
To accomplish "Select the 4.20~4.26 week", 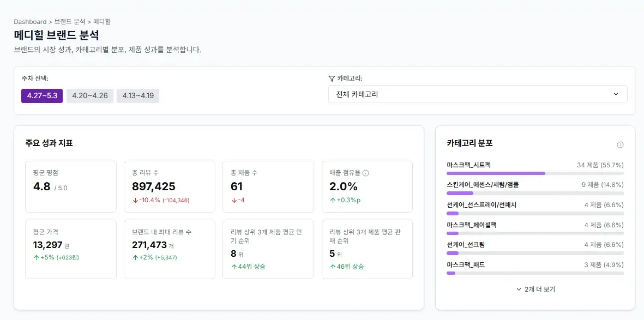I will (90, 96).
